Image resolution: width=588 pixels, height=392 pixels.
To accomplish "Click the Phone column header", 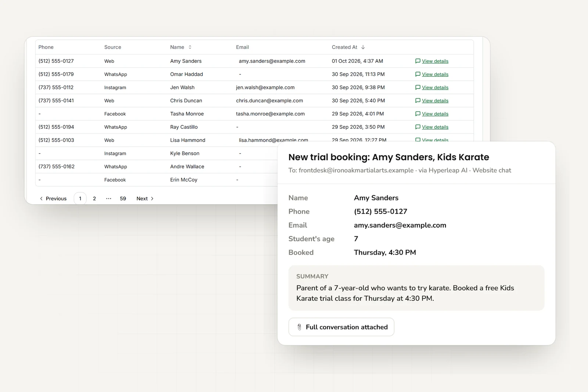I will [46, 47].
